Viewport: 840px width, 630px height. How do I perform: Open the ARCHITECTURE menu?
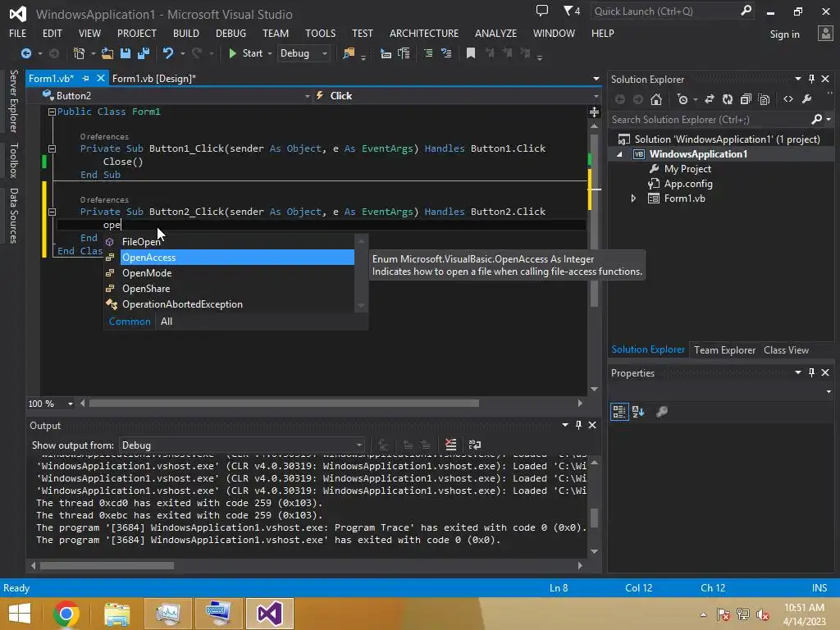[424, 33]
